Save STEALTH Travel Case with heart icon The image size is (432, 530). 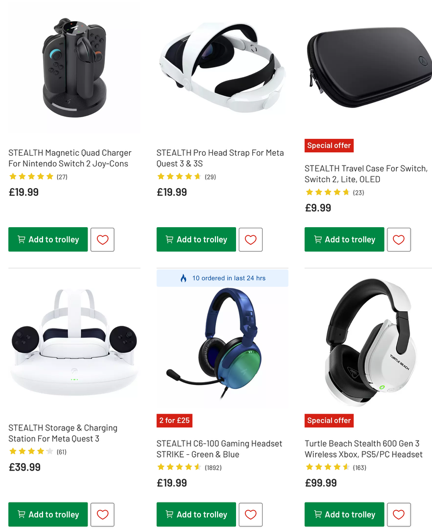point(399,240)
